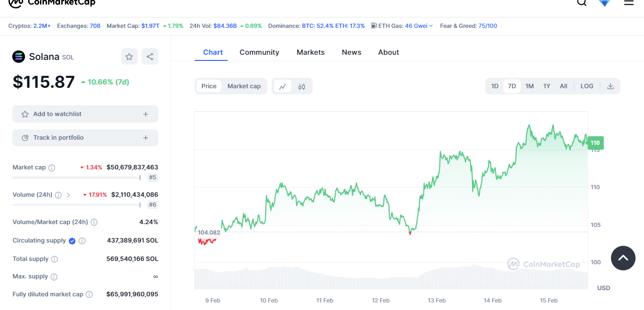Select the candlestick chart icon
Screen dimensions: 644x310
302,86
